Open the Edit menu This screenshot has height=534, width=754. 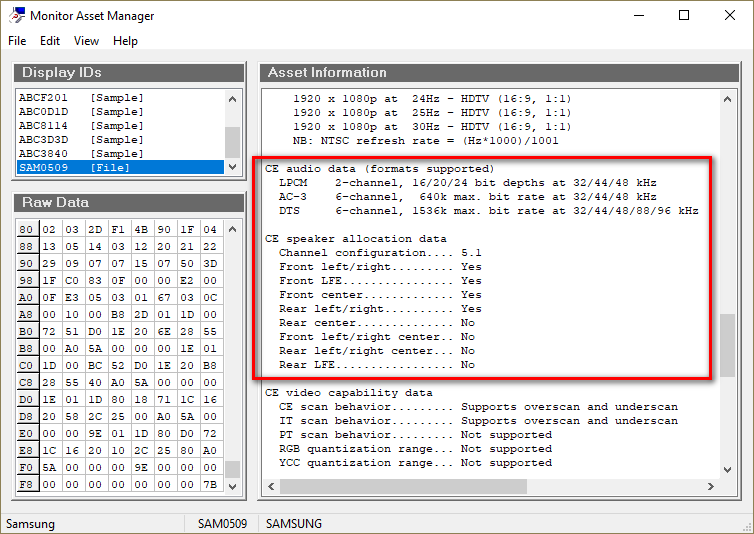[50, 41]
